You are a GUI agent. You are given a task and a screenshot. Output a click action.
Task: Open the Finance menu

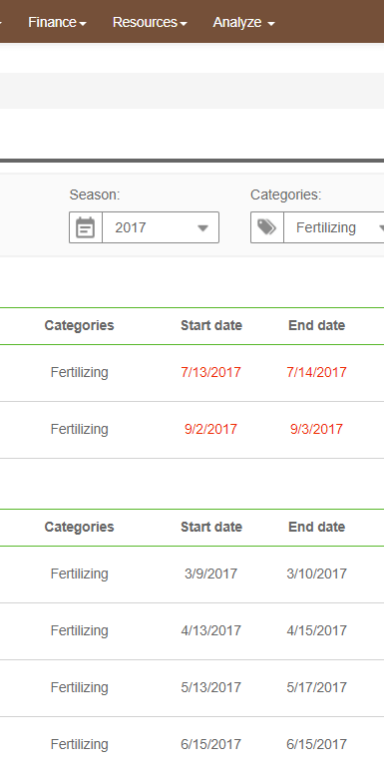tap(57, 23)
